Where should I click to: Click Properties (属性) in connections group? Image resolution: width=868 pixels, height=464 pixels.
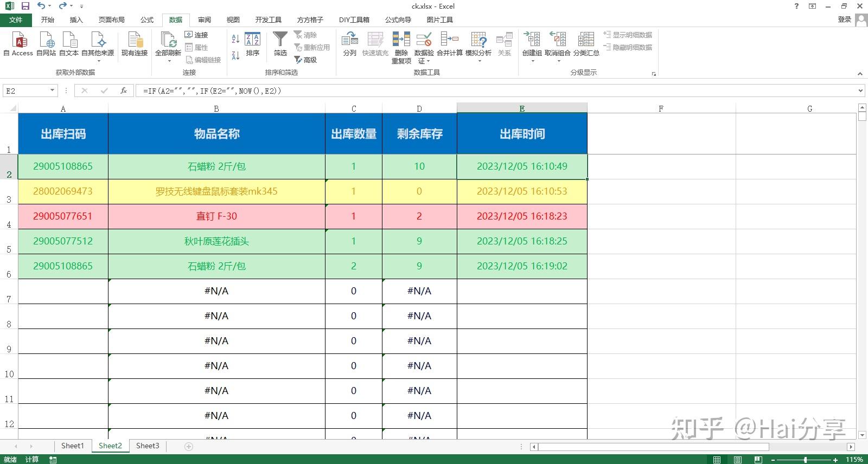[196, 47]
